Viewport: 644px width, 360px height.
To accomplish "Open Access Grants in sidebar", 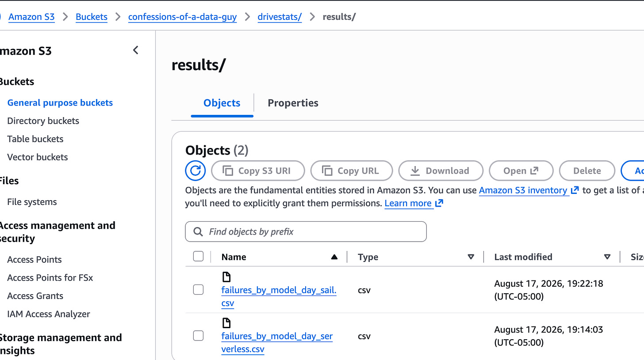I will point(35,296).
